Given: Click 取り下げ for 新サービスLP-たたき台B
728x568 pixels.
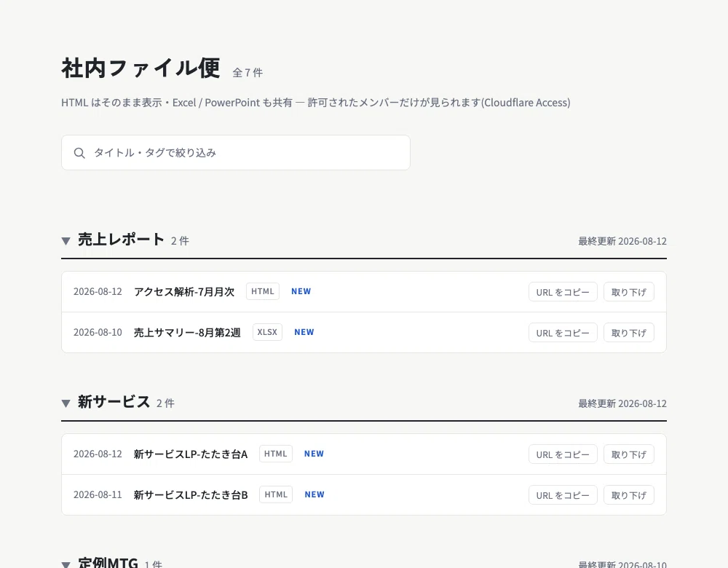Looking at the screenshot, I should point(629,495).
